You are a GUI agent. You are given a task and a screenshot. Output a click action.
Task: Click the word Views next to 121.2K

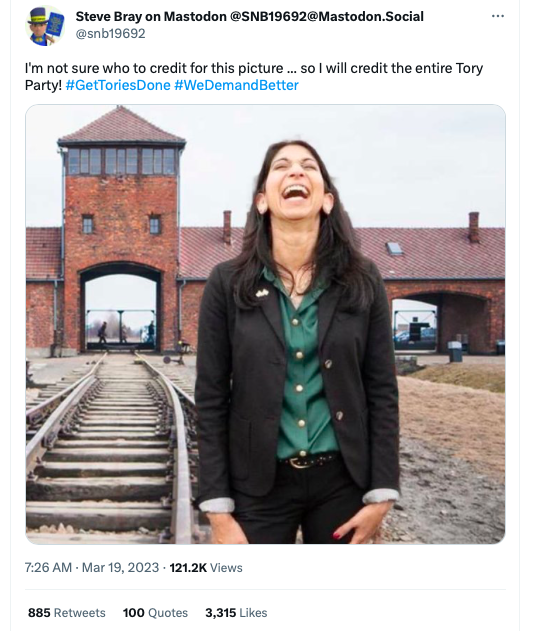click(x=226, y=568)
